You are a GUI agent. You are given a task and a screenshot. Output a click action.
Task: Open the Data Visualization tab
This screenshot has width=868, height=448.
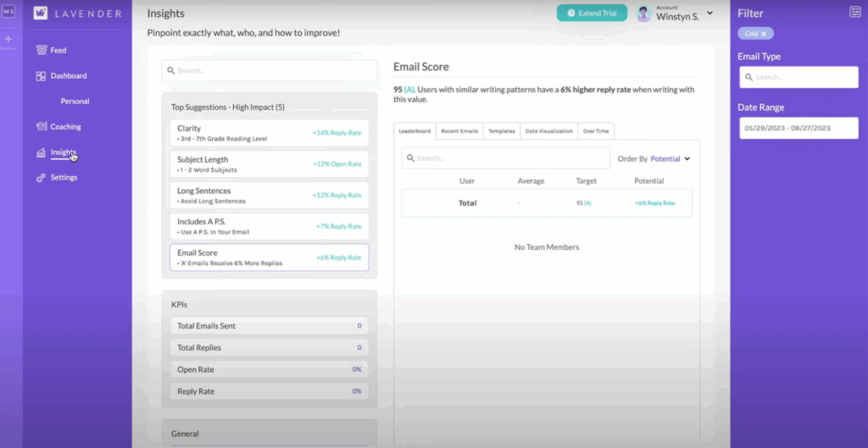coord(548,131)
